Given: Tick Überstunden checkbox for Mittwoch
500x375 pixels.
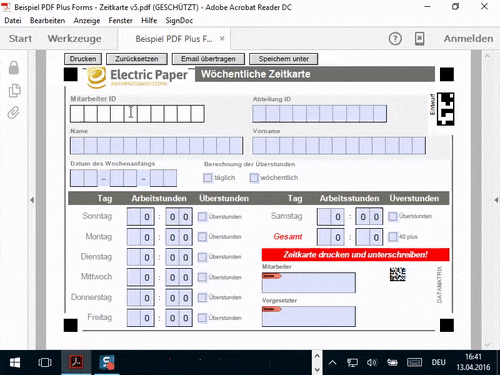Looking at the screenshot, I should (x=202, y=277).
